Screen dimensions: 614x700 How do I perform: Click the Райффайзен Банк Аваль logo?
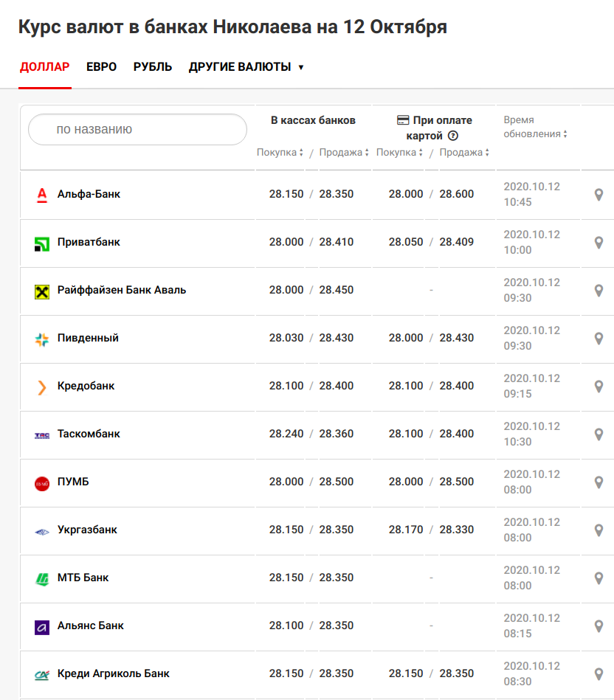[42, 292]
